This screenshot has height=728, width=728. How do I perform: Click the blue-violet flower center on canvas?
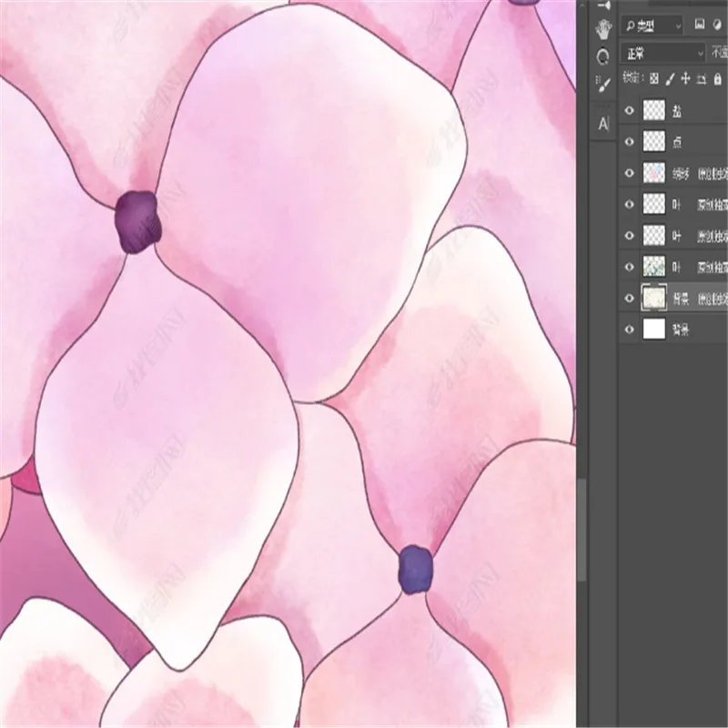point(415,570)
